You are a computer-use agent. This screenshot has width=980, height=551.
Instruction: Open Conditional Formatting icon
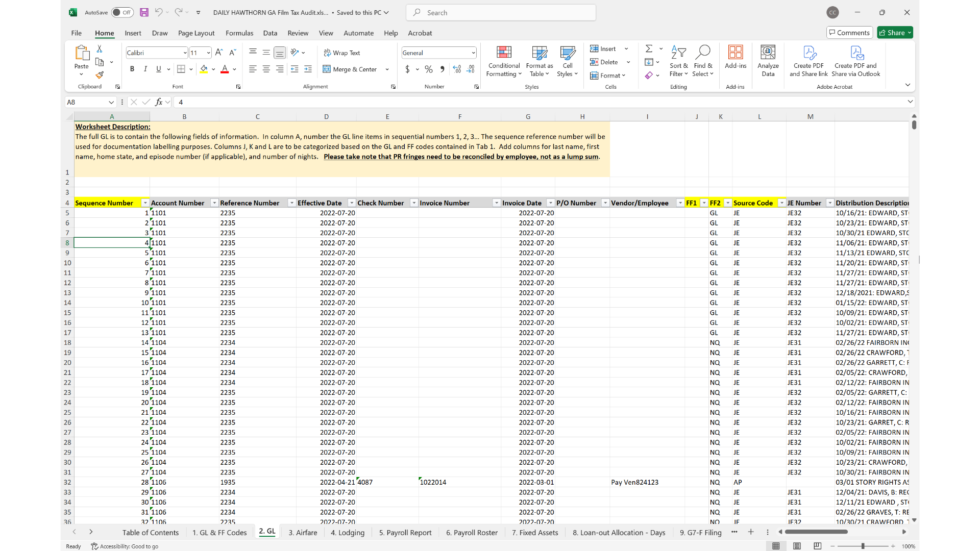pos(504,53)
